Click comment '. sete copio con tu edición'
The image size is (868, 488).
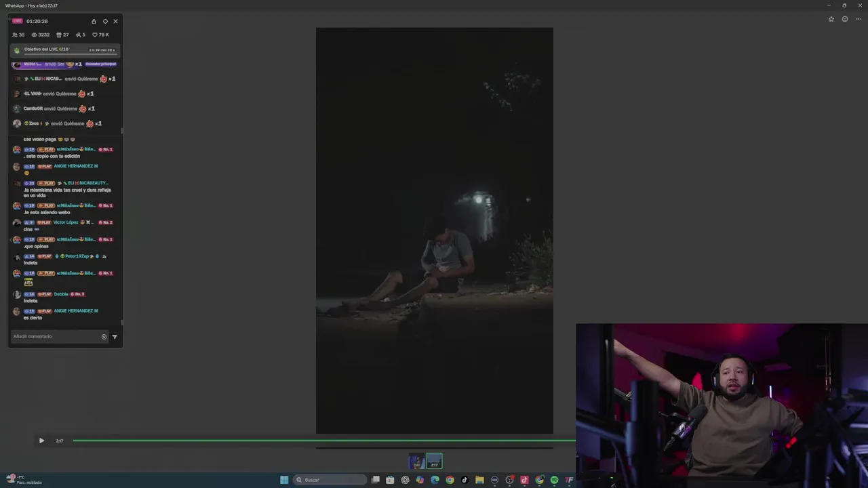[52, 156]
